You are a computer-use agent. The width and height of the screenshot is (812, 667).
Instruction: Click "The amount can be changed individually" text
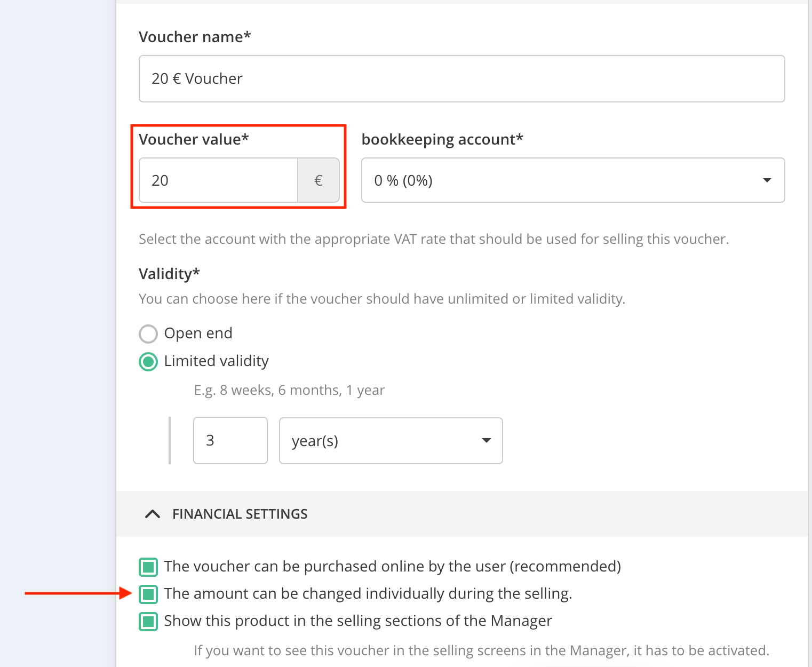(368, 593)
